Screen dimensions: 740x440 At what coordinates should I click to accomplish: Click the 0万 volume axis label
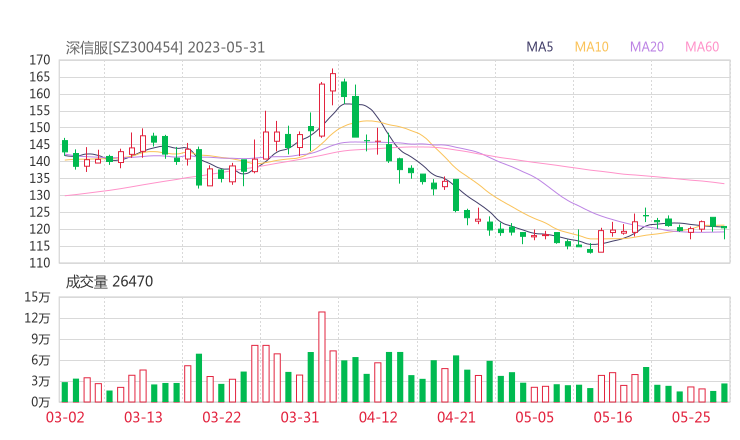41,402
